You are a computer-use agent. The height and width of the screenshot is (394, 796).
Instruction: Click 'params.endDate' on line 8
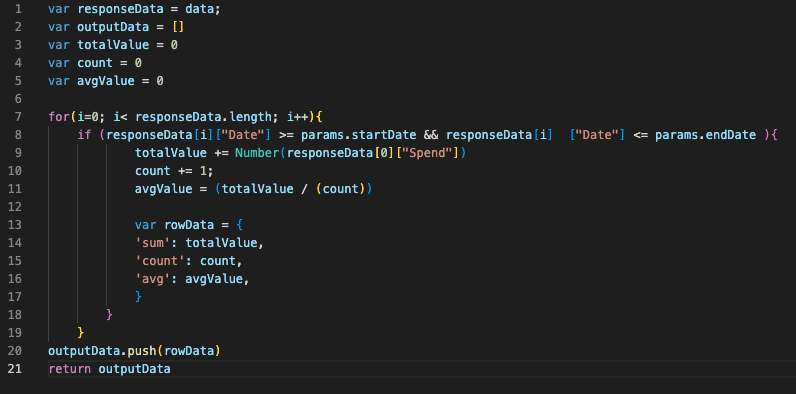705,135
